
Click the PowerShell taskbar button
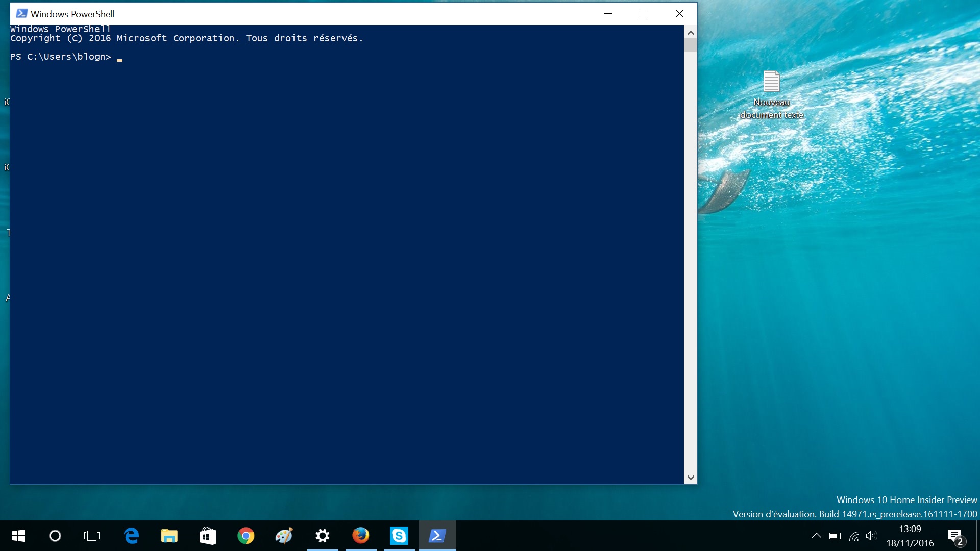437,536
